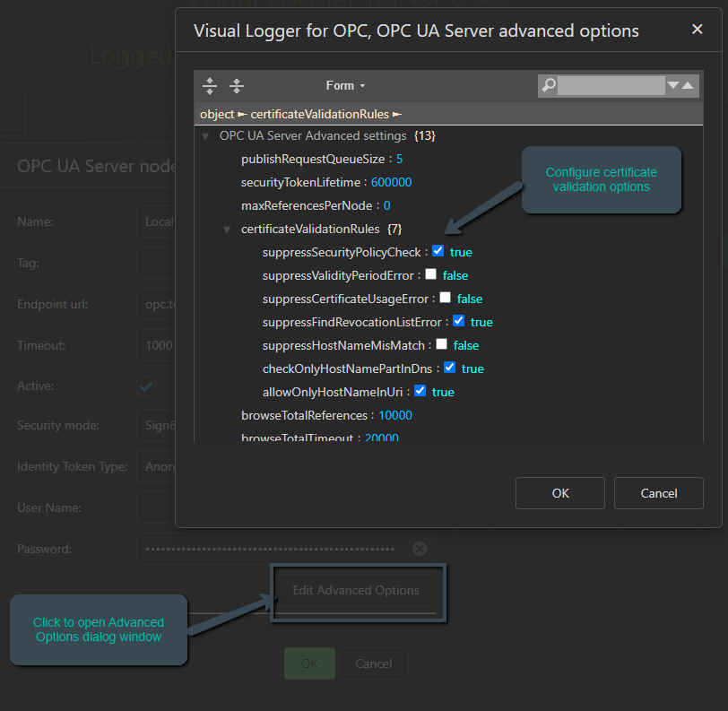The image size is (728, 711).
Task: Click arrow after object in breadcrumb path
Action: pos(242,114)
